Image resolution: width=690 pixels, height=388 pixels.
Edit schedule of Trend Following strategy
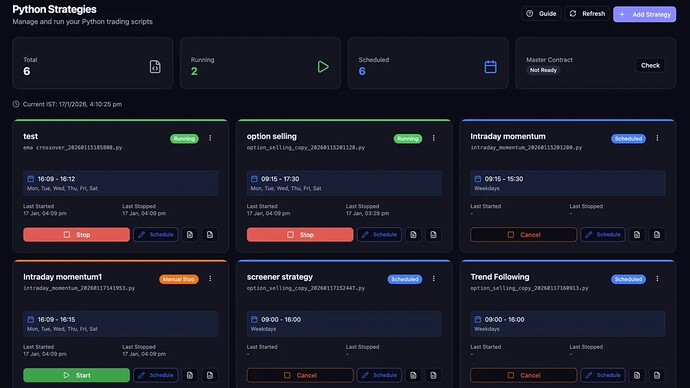pos(603,375)
